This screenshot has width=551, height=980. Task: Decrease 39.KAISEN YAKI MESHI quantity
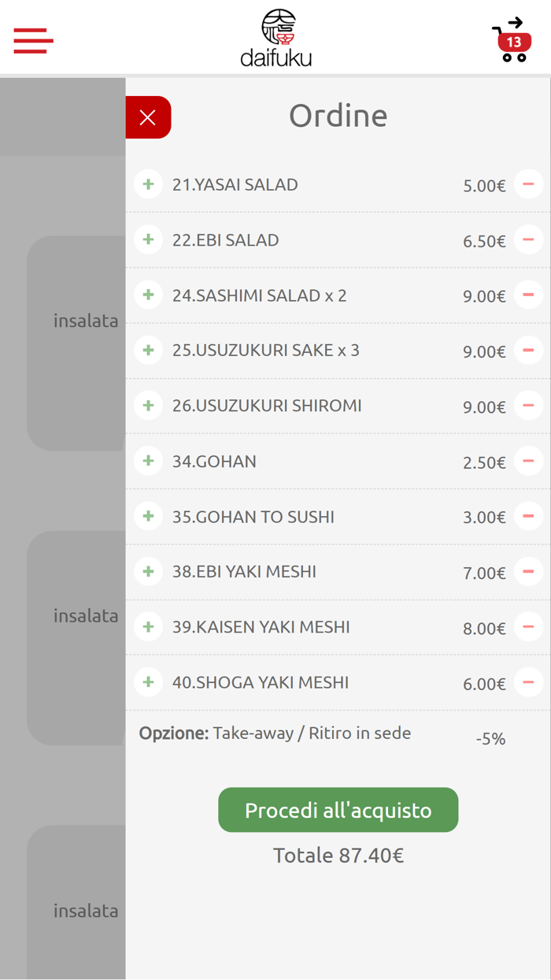(x=528, y=626)
